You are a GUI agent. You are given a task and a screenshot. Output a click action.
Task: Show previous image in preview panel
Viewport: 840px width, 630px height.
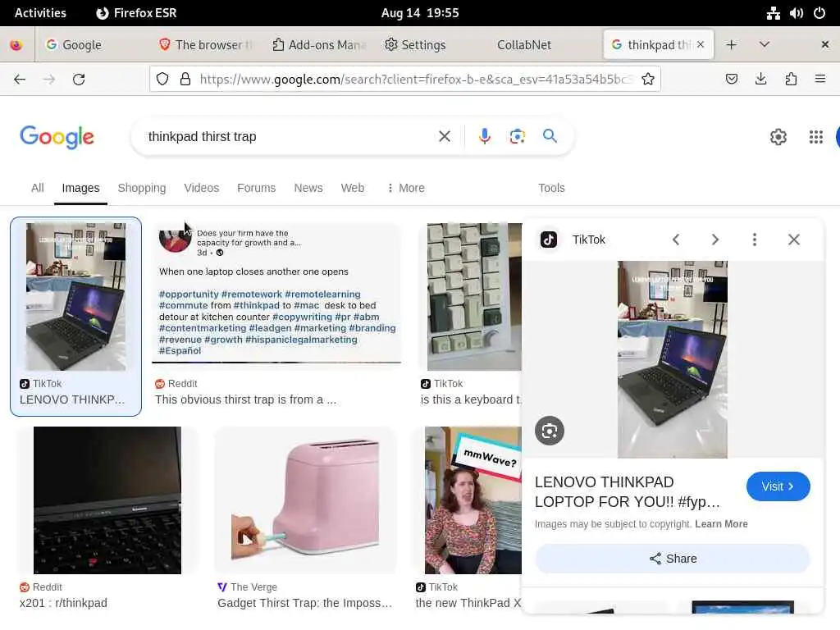point(676,240)
